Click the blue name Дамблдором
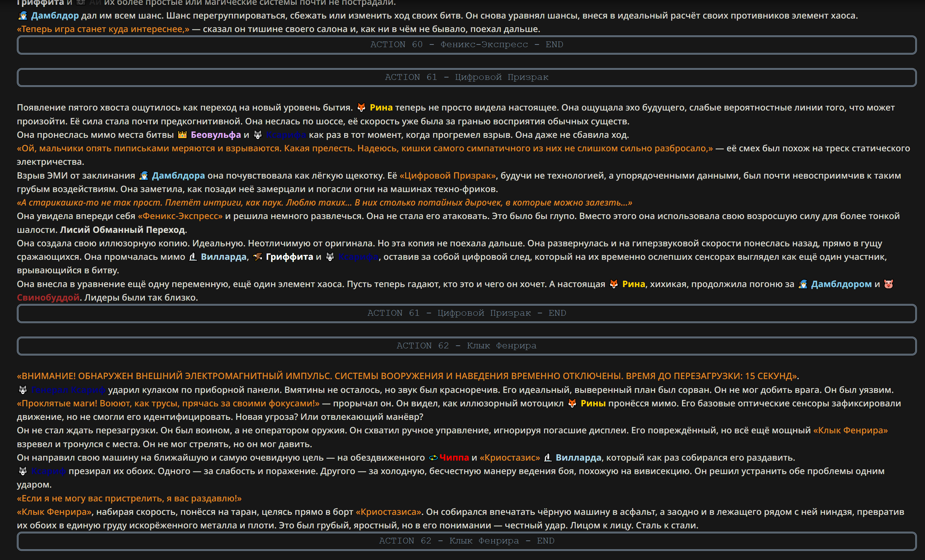Viewport: 925px width, 560px height. [x=841, y=284]
